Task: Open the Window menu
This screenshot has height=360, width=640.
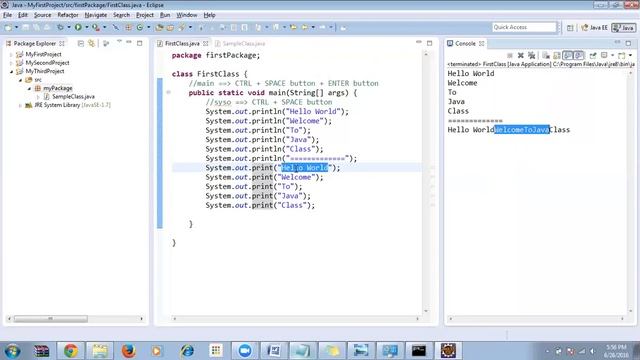Action: pos(187,15)
